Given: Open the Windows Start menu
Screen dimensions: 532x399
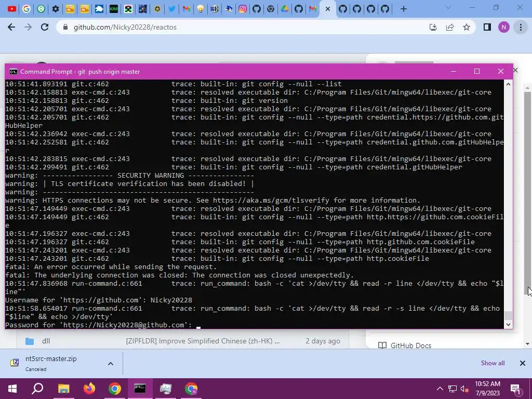Looking at the screenshot, I should (x=12, y=389).
